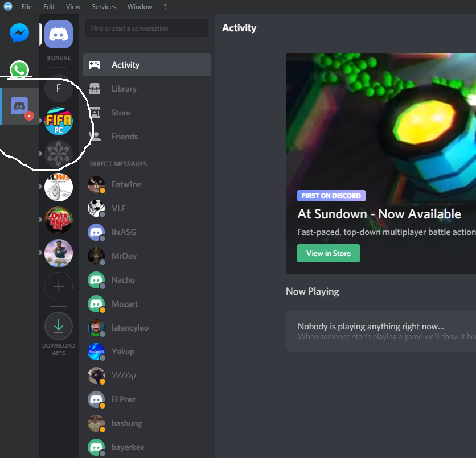Screen dimensions: 476x458
Task: Click the DIRECT MESSAGES heading
Action: pos(118,164)
